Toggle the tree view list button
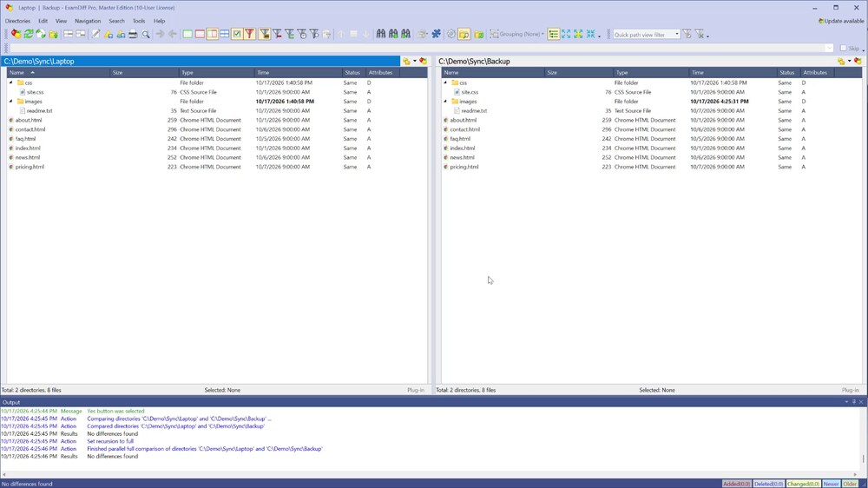This screenshot has height=488, width=868. 553,35
